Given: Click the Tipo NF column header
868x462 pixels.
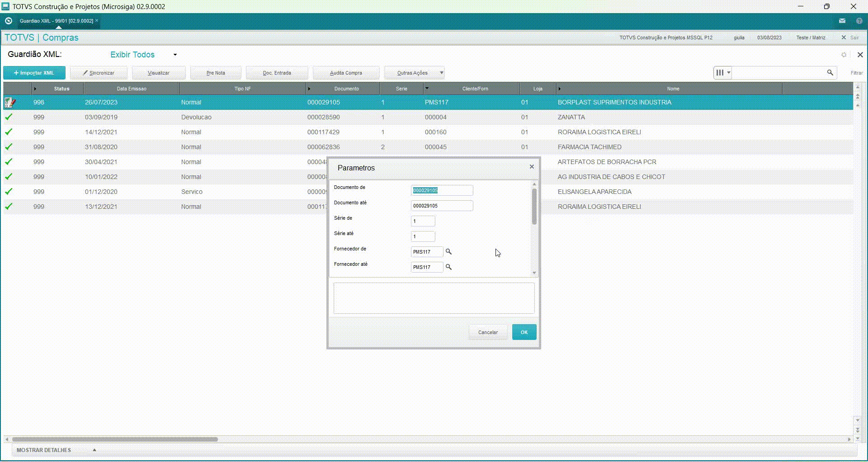Looking at the screenshot, I should [x=242, y=89].
